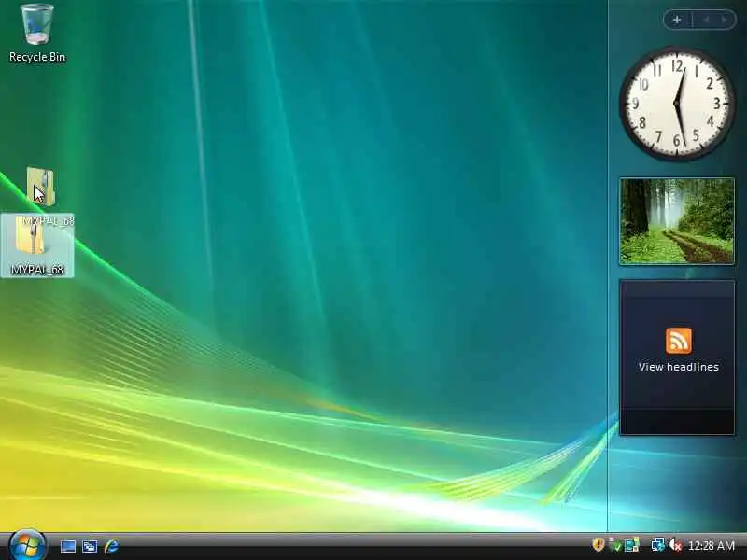Select the Recycle Bin desktop icon
This screenshot has width=747, height=560.
click(37, 34)
